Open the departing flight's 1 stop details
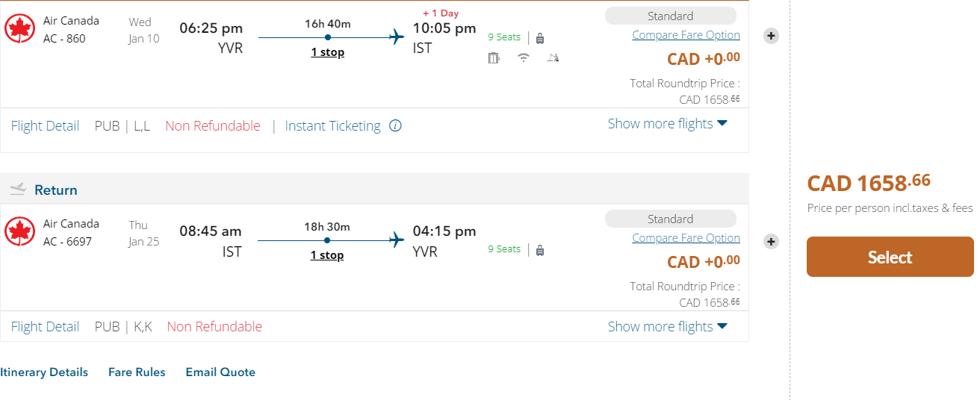Screen dimensions: 980x400 click(x=327, y=52)
